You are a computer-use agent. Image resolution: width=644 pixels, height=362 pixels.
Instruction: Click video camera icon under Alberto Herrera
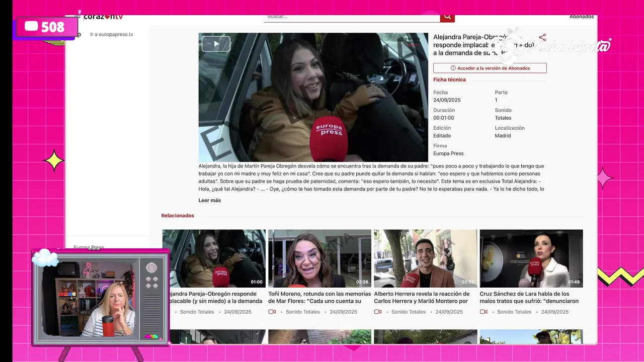coord(378,312)
